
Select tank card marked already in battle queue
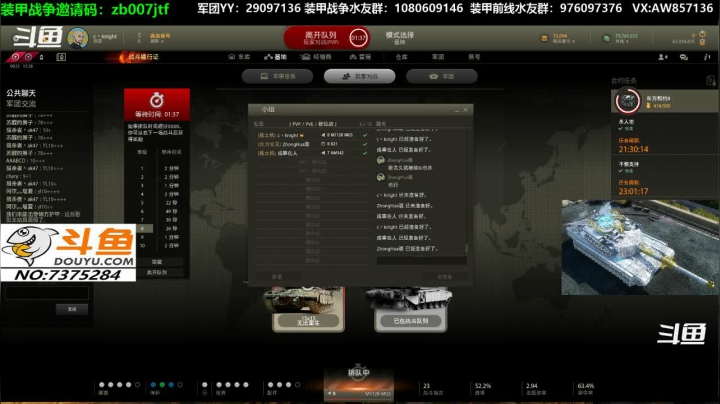pos(411,309)
